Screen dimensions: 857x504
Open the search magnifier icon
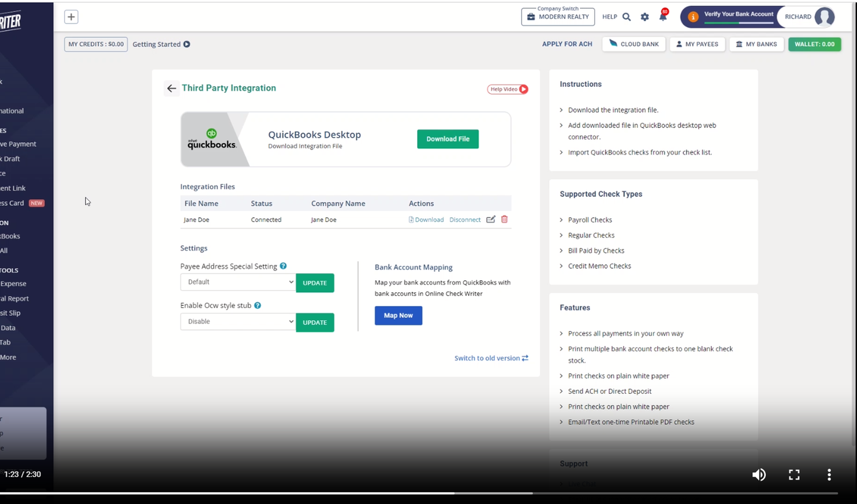(627, 17)
